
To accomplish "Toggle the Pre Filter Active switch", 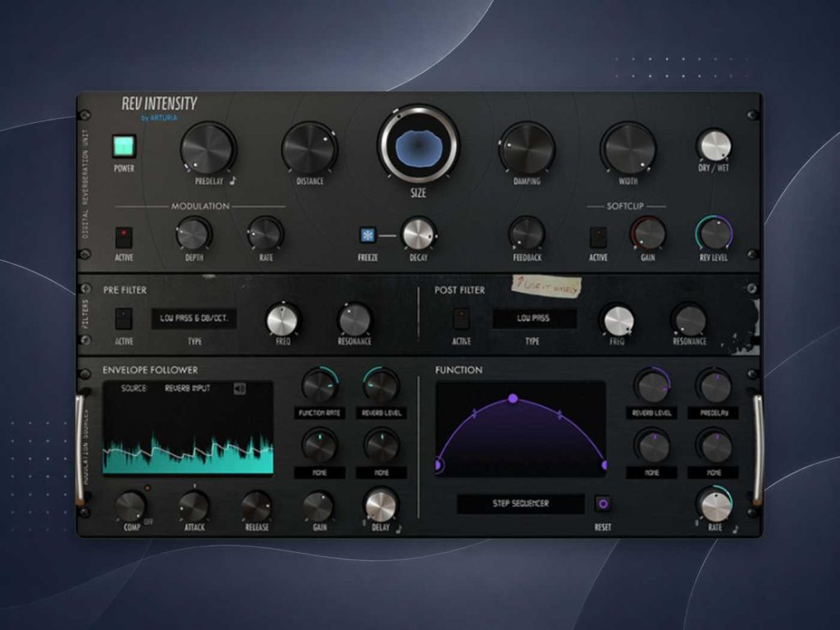I will point(124,318).
